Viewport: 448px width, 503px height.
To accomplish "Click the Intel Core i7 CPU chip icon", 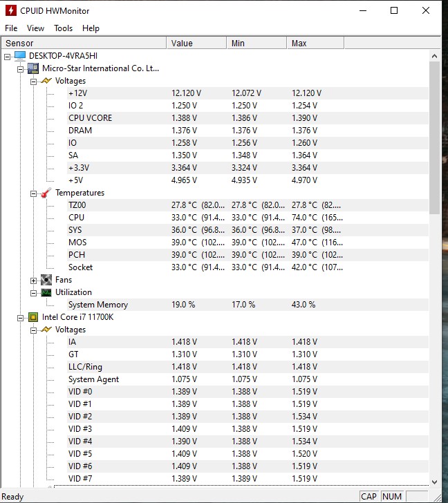I will click(x=33, y=317).
